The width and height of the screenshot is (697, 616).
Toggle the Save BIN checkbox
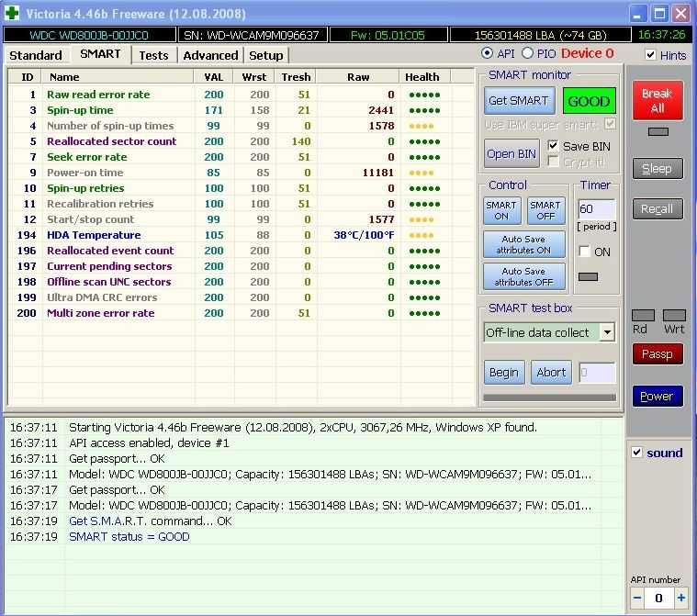tap(553, 145)
